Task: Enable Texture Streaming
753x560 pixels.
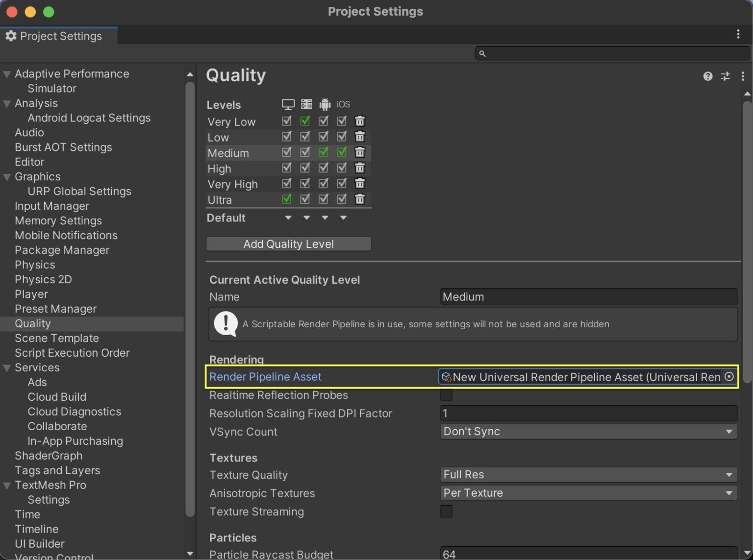Action: coord(446,511)
